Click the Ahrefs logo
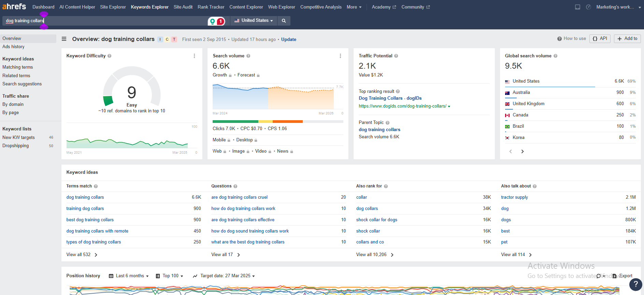Viewport: 644px width, 295px height. pos(14,6)
